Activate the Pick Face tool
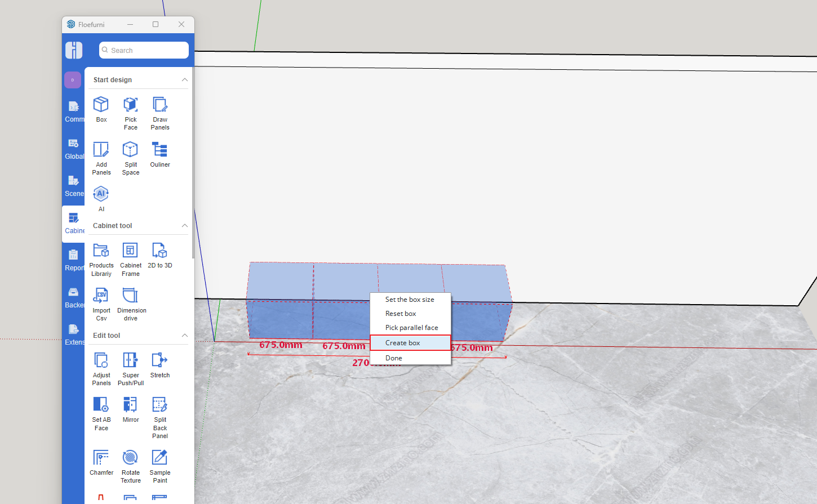 click(131, 105)
